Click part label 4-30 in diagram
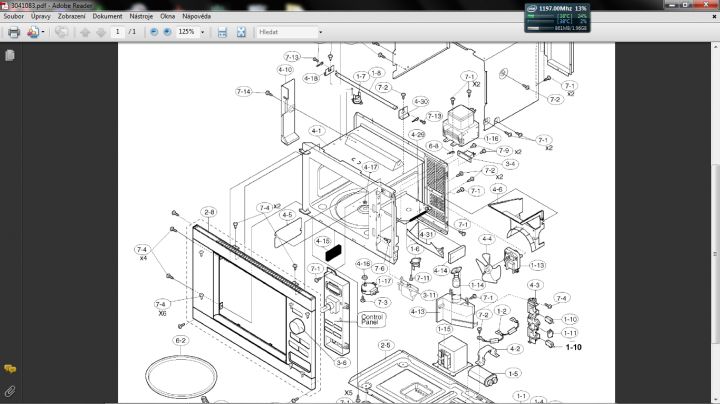 click(421, 101)
